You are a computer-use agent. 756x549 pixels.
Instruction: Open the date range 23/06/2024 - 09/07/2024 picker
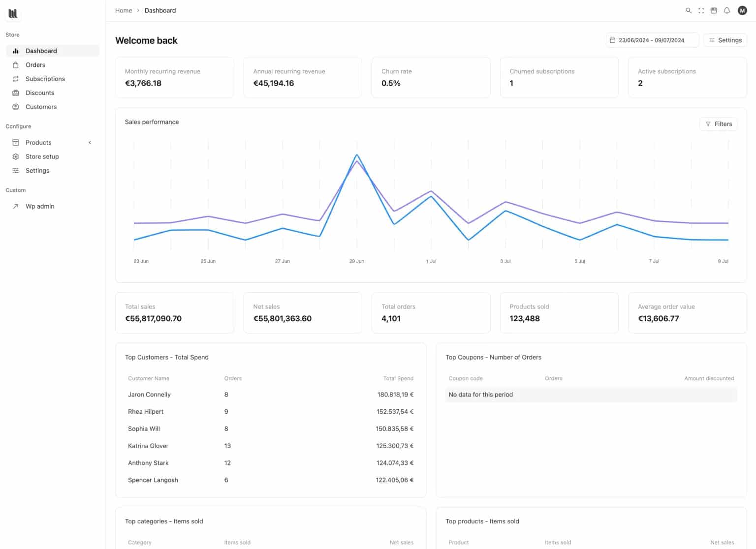tap(652, 40)
